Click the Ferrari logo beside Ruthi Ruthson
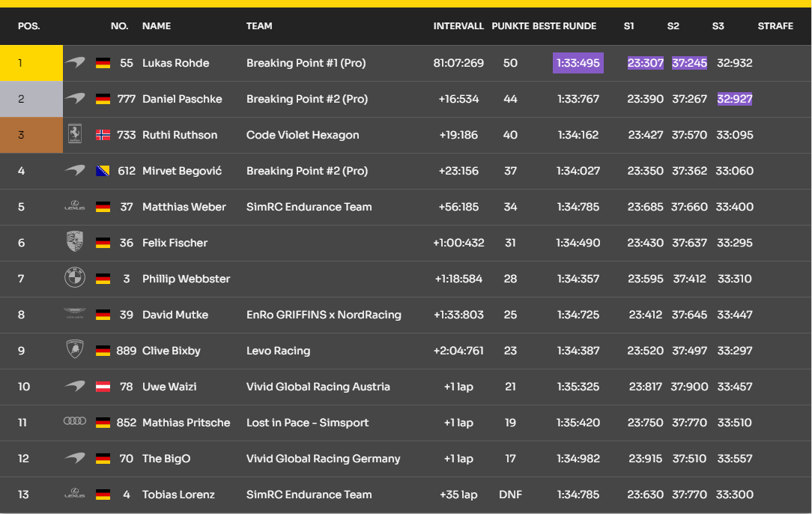Screen dimensions: 812x514 coord(75,135)
